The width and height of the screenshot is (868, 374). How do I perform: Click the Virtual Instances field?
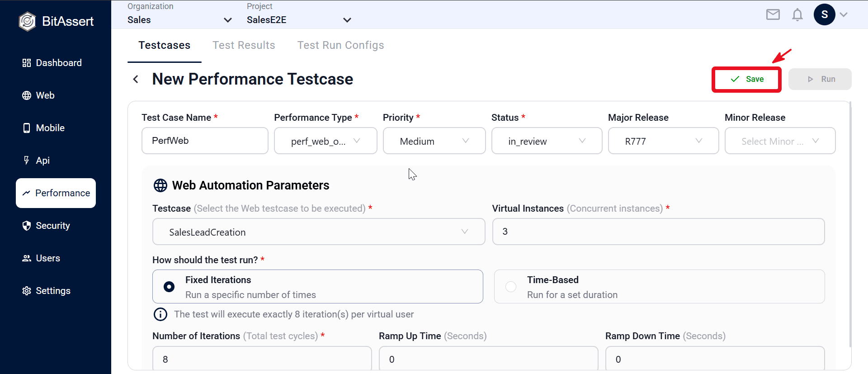[658, 232]
